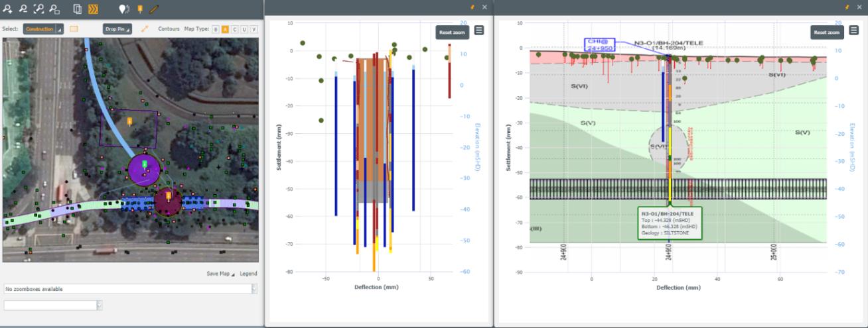Open the Construction select dropdown
The width and height of the screenshot is (868, 328).
coord(43,29)
